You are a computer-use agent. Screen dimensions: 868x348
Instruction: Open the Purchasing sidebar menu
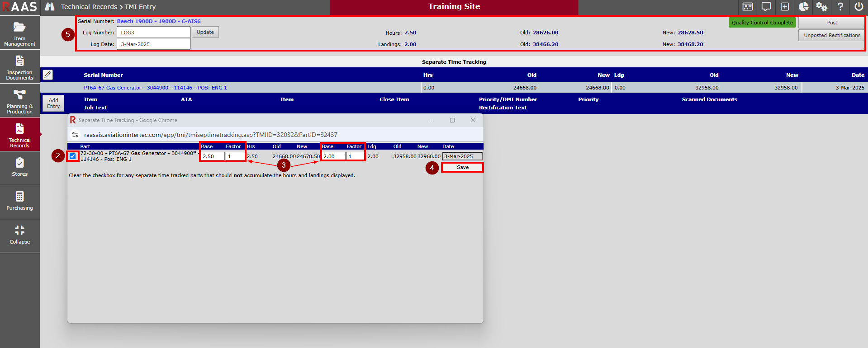click(19, 201)
